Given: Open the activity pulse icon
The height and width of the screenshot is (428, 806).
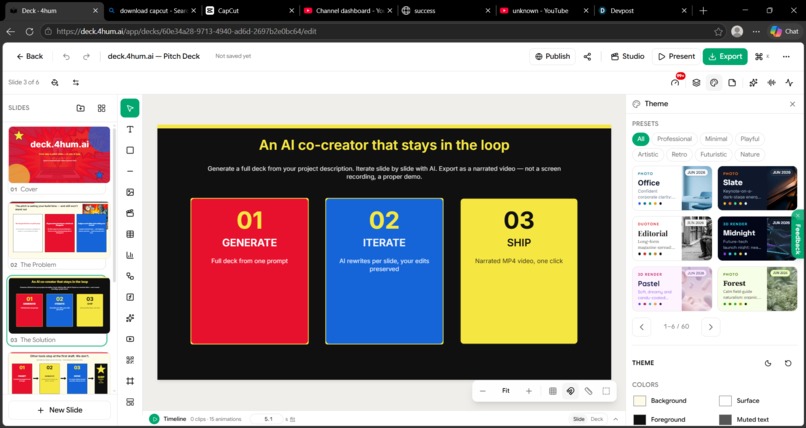Looking at the screenshot, I should (x=789, y=83).
